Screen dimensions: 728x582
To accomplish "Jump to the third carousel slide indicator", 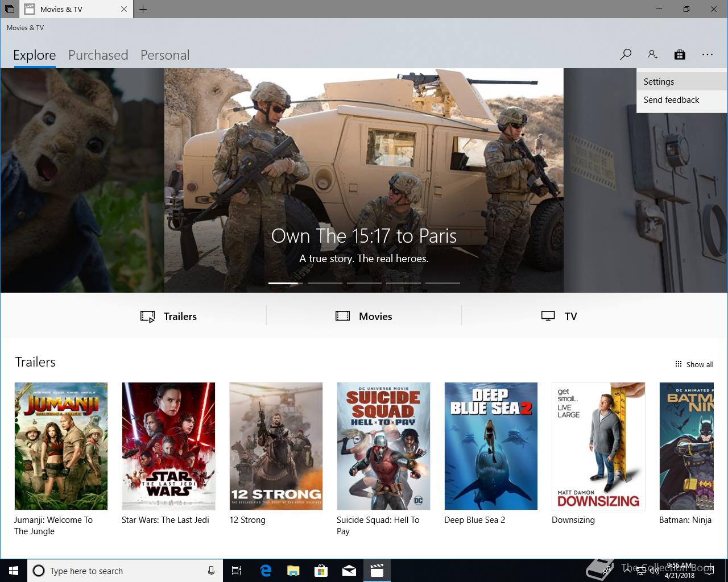I will pos(364,283).
